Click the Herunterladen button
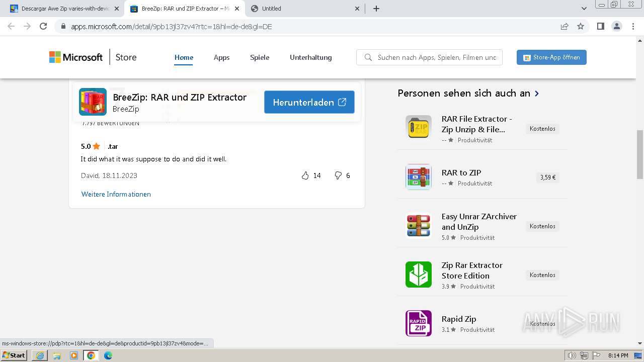 coord(309,102)
